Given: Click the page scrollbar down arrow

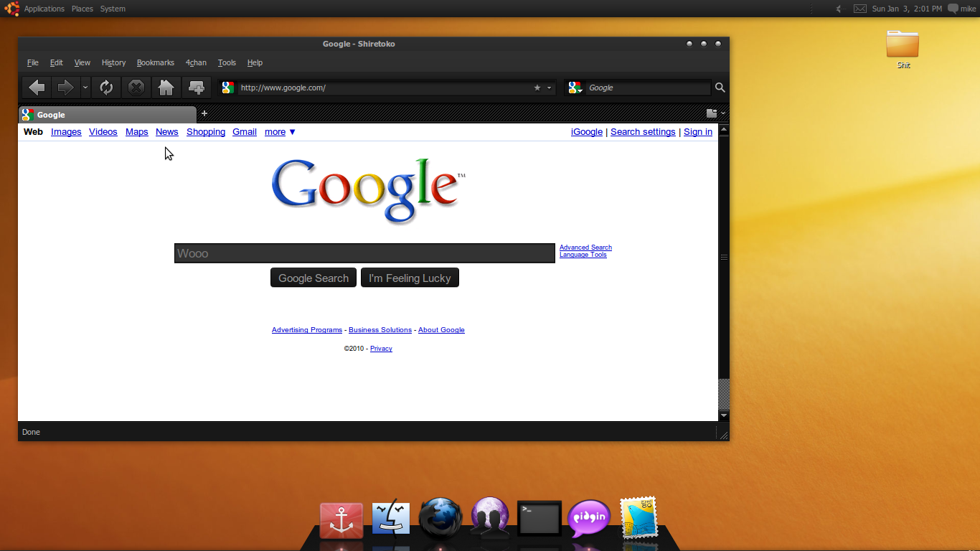Looking at the screenshot, I should (x=724, y=415).
